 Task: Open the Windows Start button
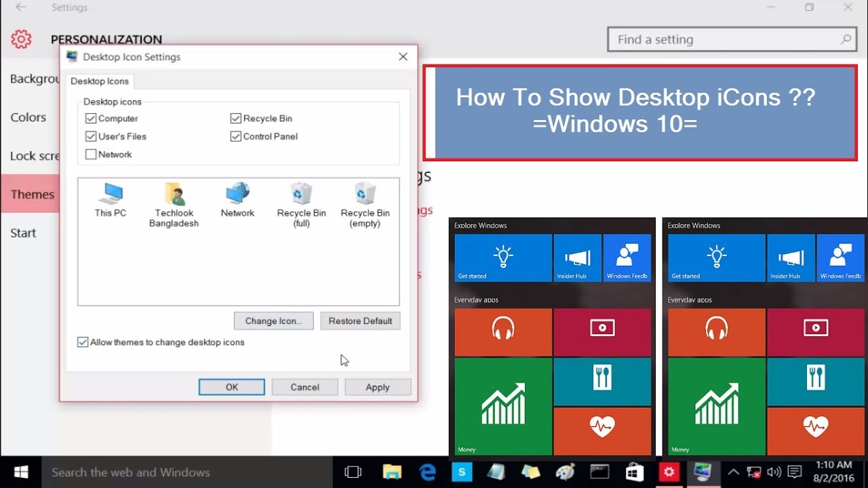click(20, 472)
